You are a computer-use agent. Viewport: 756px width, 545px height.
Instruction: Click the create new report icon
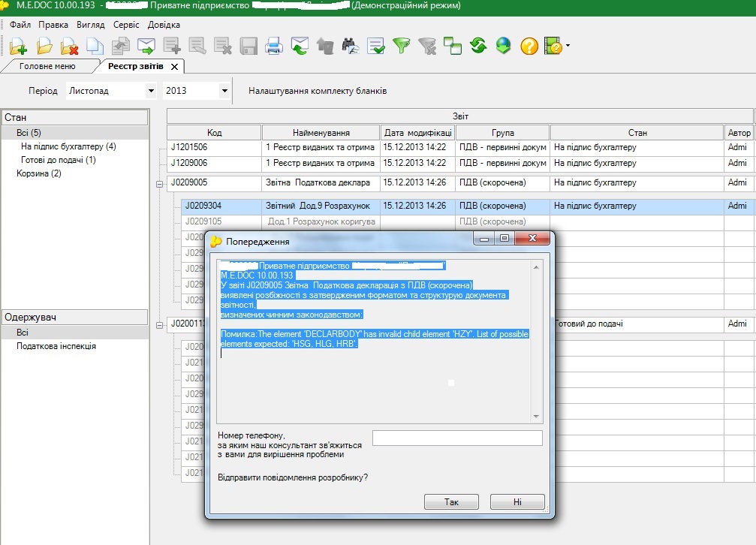click(18, 47)
